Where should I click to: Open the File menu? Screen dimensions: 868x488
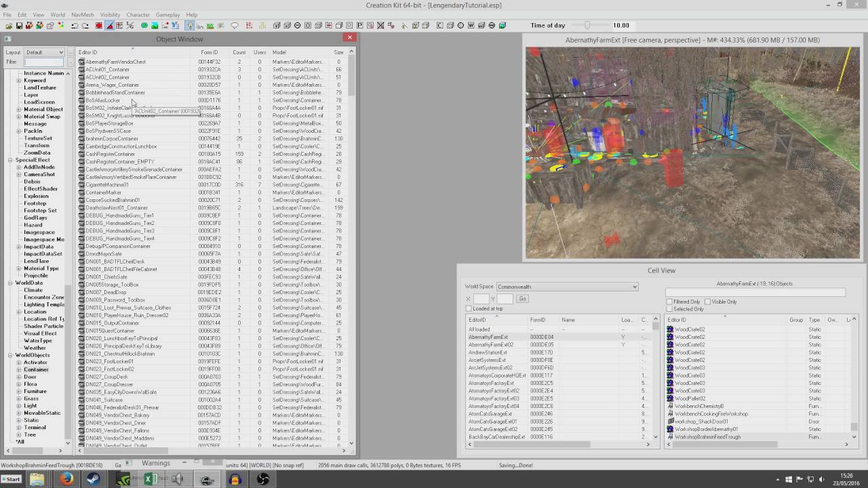[7, 15]
